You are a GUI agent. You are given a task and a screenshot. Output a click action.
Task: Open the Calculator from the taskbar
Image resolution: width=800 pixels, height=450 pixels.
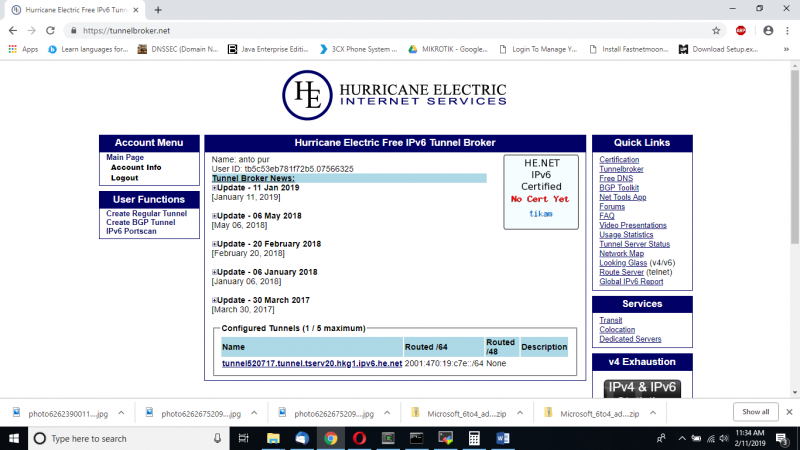coord(474,438)
